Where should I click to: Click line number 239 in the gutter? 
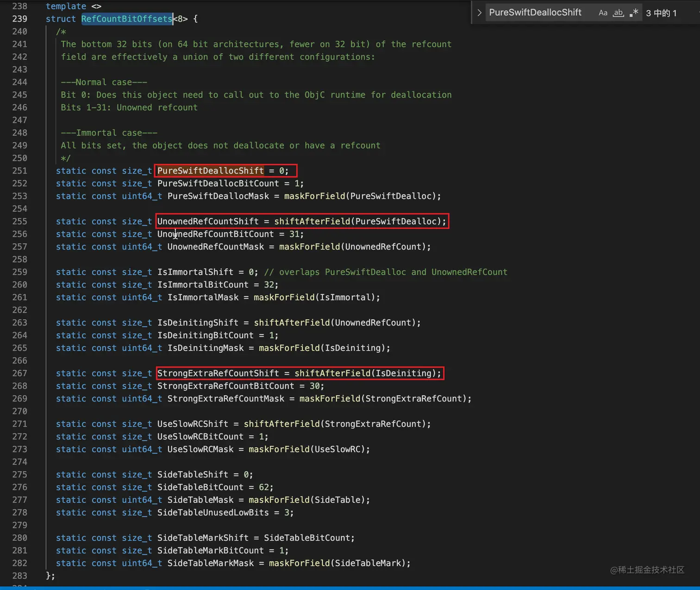click(x=19, y=19)
